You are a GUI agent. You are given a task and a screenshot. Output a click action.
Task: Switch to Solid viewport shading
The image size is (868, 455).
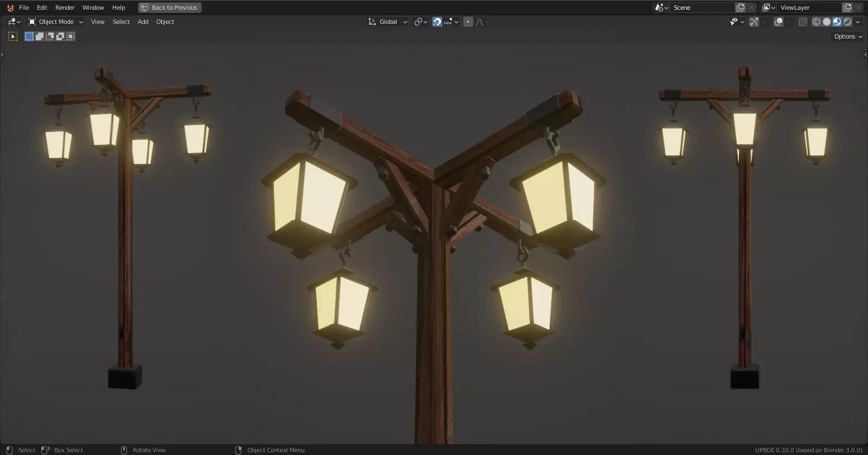pos(827,22)
